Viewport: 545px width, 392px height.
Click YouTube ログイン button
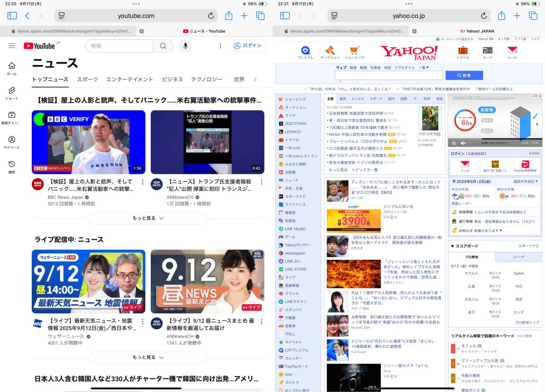(x=248, y=46)
